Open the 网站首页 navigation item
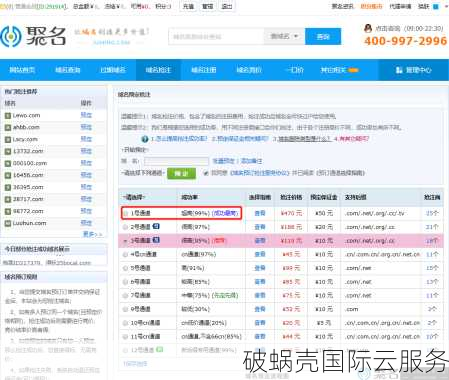Image resolution: width=449 pixels, height=380 pixels. [22, 70]
